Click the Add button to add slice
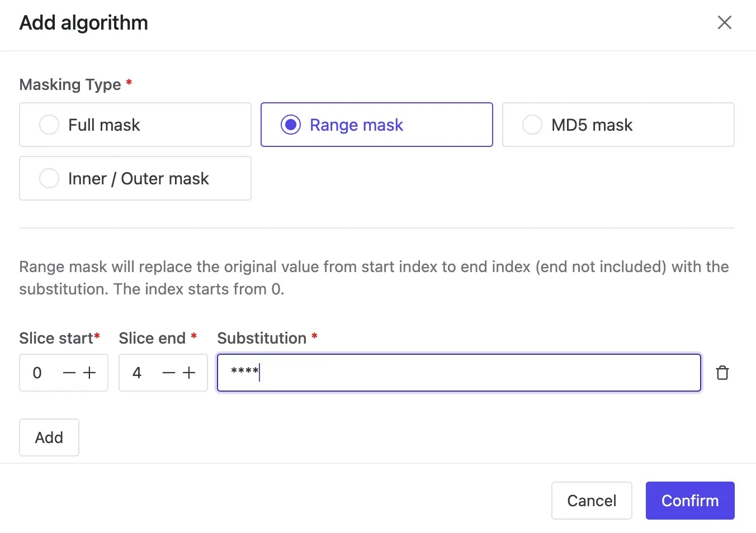The image size is (756, 533). pos(49,437)
